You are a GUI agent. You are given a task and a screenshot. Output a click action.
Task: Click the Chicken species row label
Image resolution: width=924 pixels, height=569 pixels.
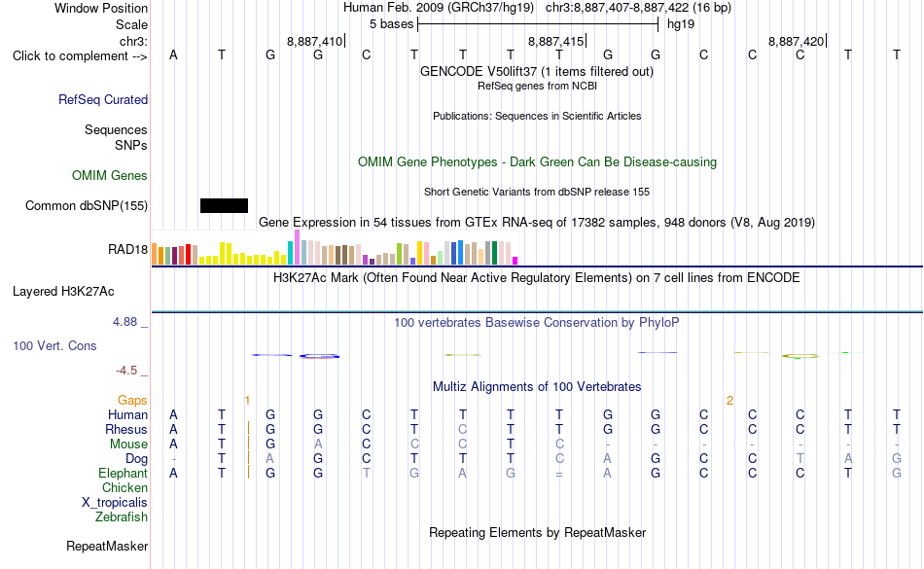coord(124,487)
